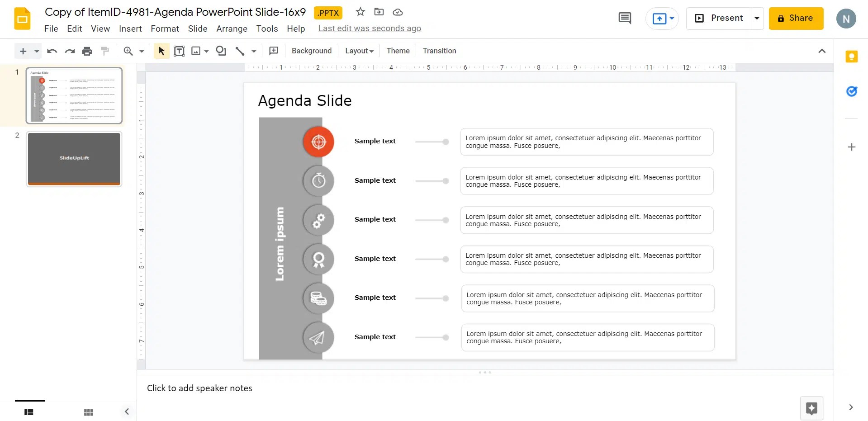Open Google Keep in the side panel
868x421 pixels.
[852, 56]
